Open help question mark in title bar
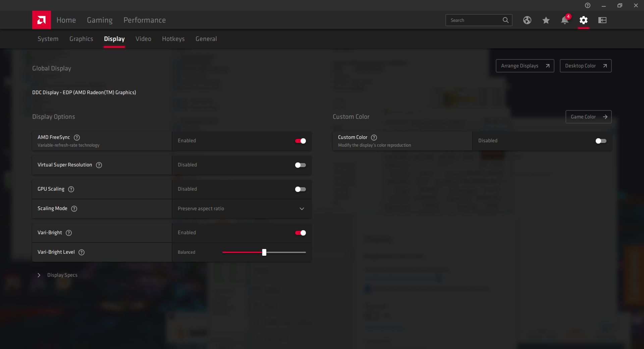This screenshot has width=644, height=349. click(588, 5)
